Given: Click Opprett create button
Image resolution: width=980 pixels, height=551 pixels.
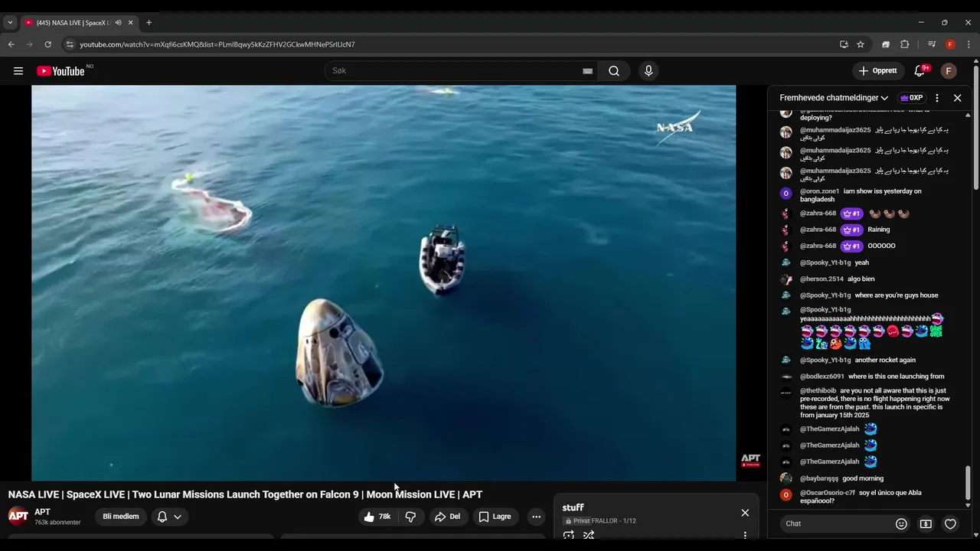Looking at the screenshot, I should point(878,71).
